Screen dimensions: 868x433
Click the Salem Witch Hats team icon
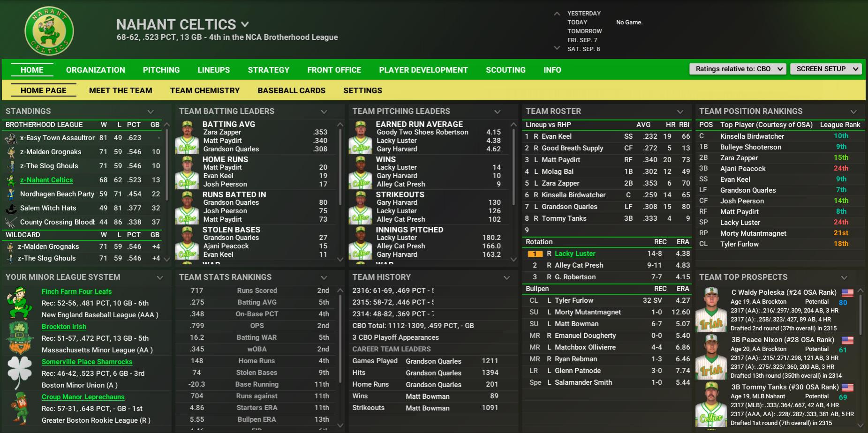click(x=11, y=209)
